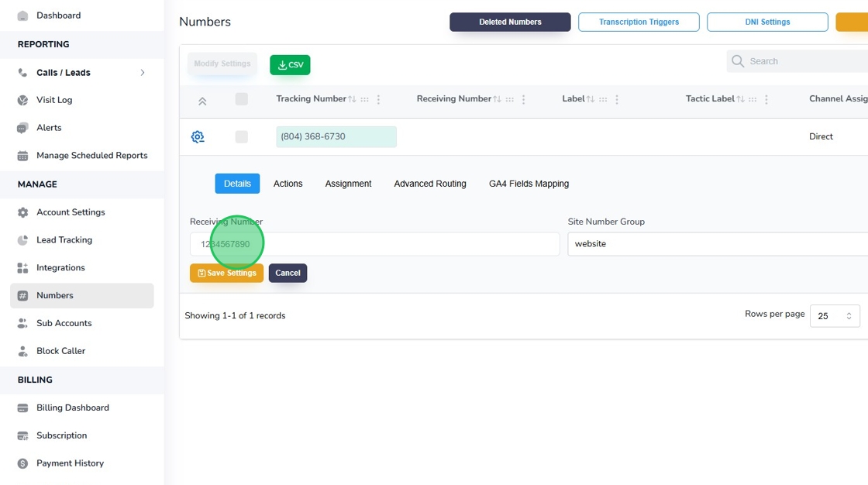Open Label column options menu
The width and height of the screenshot is (868, 485).
(617, 99)
